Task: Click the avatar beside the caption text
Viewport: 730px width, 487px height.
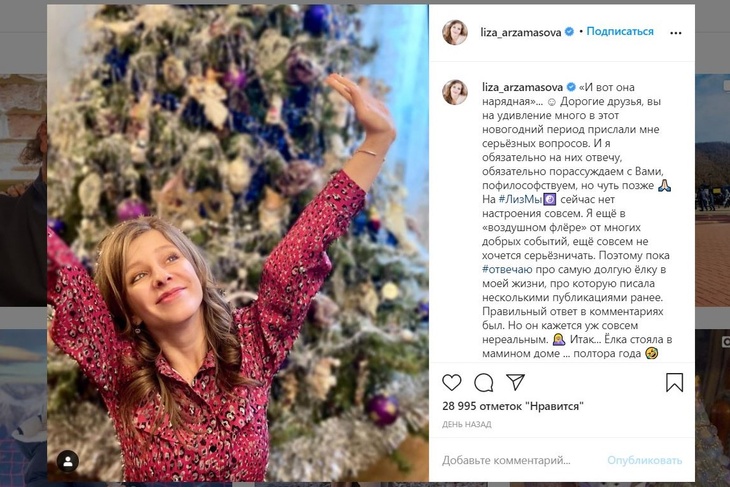Action: (x=455, y=92)
